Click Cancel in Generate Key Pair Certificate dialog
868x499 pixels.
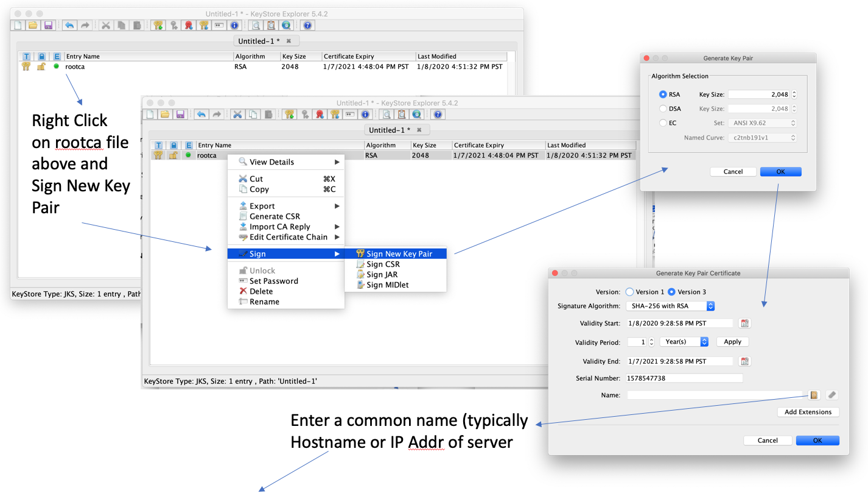click(768, 441)
